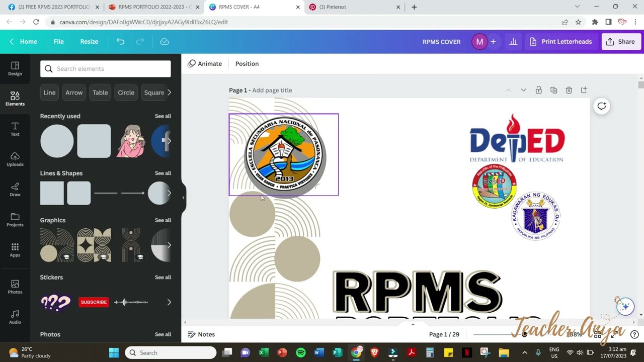Insert the grey circle from Recently used

point(57,141)
